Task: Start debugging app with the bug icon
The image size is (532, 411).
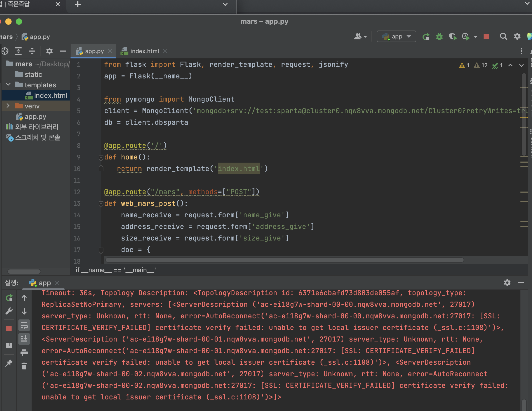Action: point(439,37)
